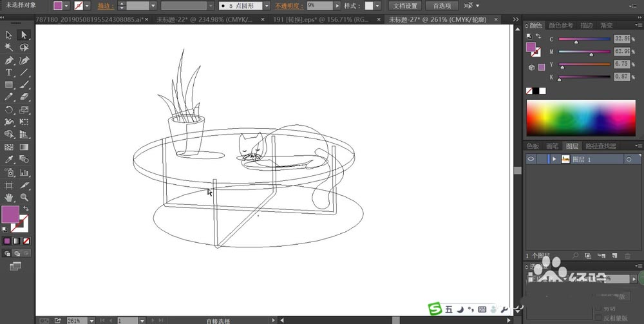The height and width of the screenshot is (324, 644).
Task: Select the Eraser tool
Action: [x=24, y=97]
